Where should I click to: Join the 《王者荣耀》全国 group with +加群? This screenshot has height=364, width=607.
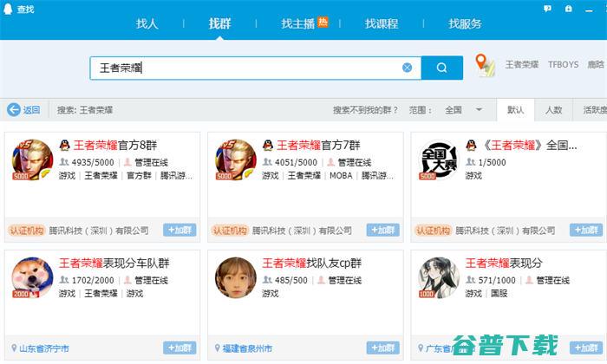586,231
